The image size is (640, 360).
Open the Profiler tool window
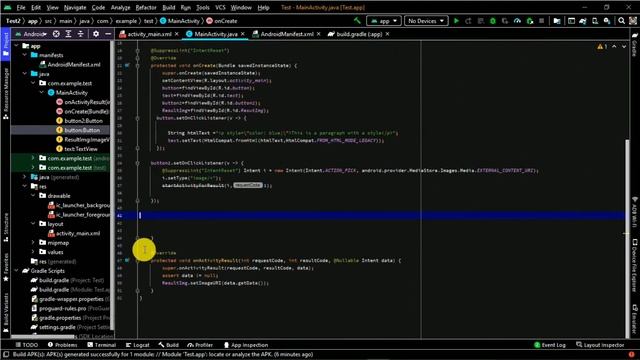point(200,345)
